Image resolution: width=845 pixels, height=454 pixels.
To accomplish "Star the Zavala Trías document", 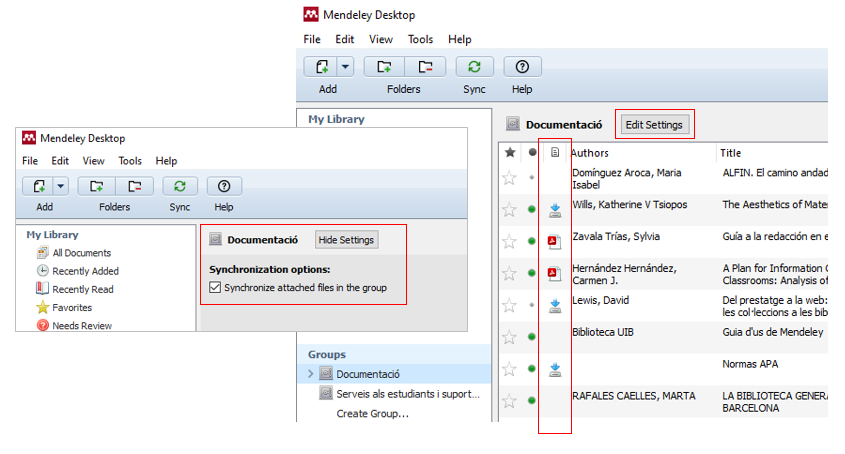I will pyautogui.click(x=509, y=241).
